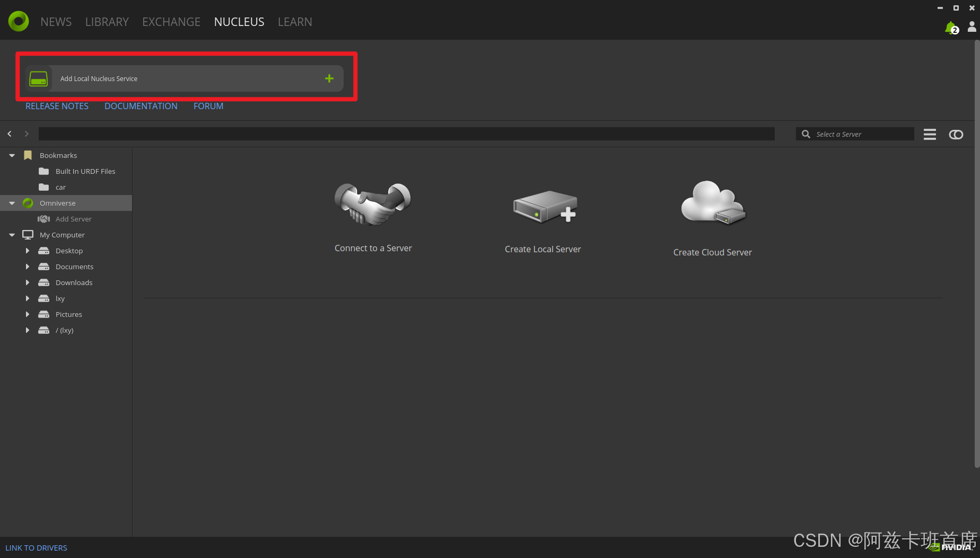Click LINK TO DRIVERS in the footer
The width and height of the screenshot is (980, 558).
36,548
